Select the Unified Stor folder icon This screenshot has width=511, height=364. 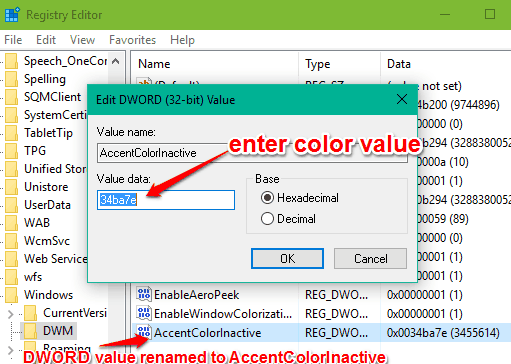point(12,169)
